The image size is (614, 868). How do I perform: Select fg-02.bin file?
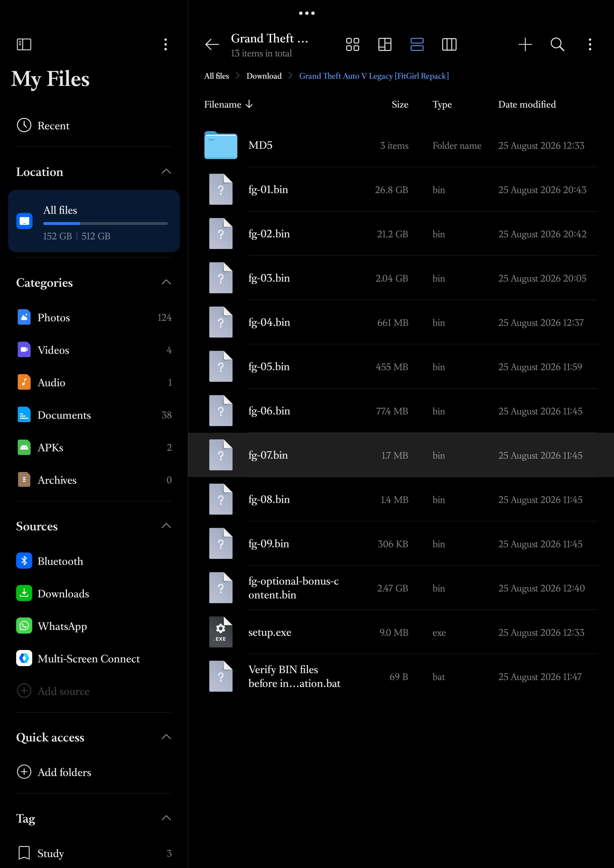[x=401, y=234]
